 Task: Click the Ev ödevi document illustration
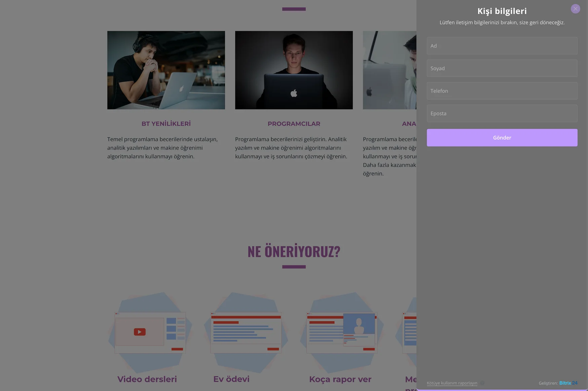246,332
